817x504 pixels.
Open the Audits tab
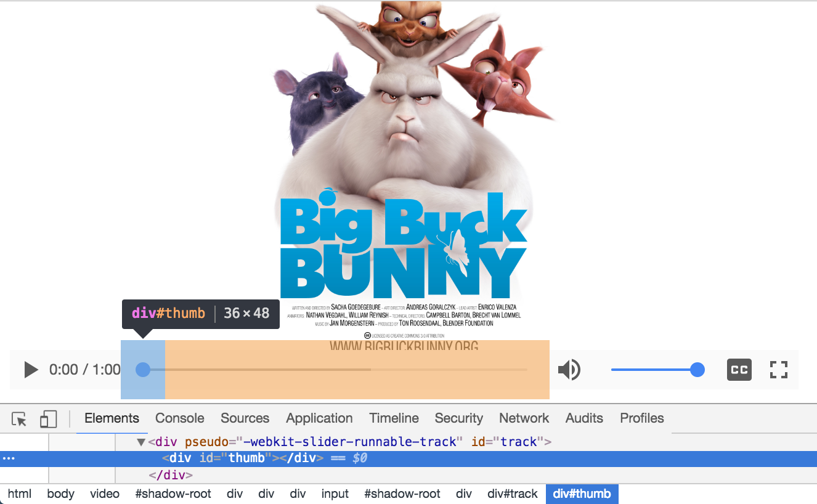click(x=584, y=418)
